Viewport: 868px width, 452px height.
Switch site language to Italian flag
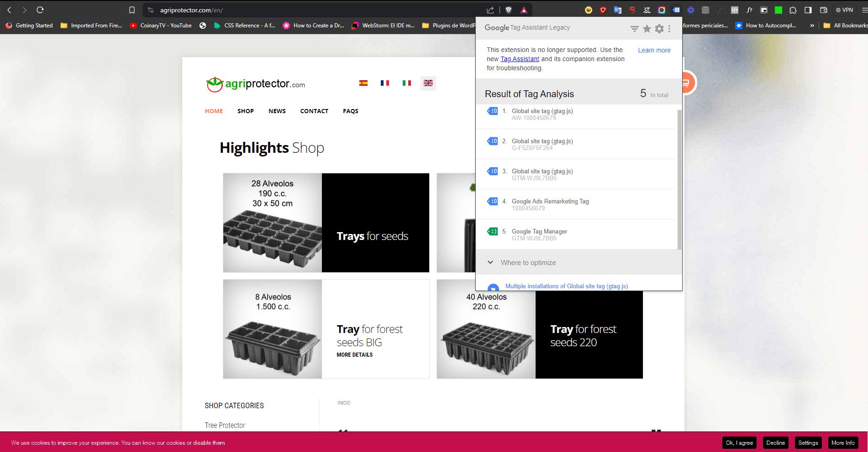click(x=407, y=83)
